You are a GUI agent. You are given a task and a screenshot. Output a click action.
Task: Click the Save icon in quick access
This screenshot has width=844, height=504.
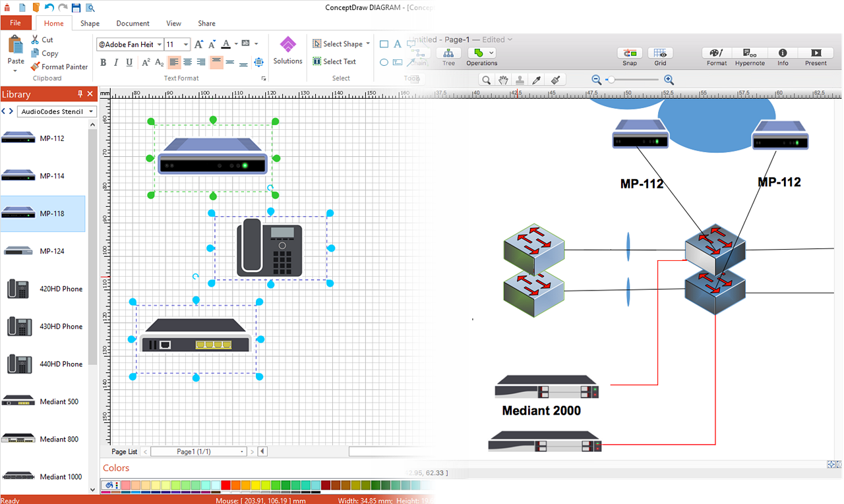76,8
